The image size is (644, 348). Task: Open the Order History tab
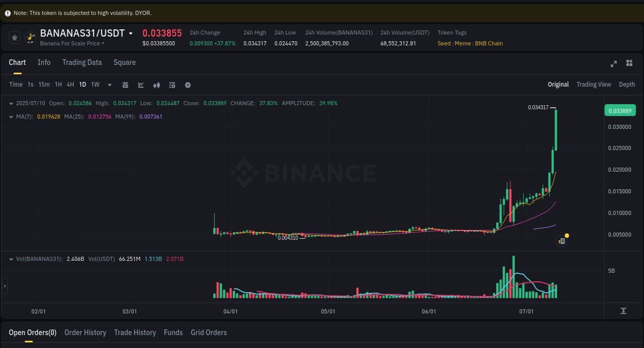pyautogui.click(x=85, y=333)
